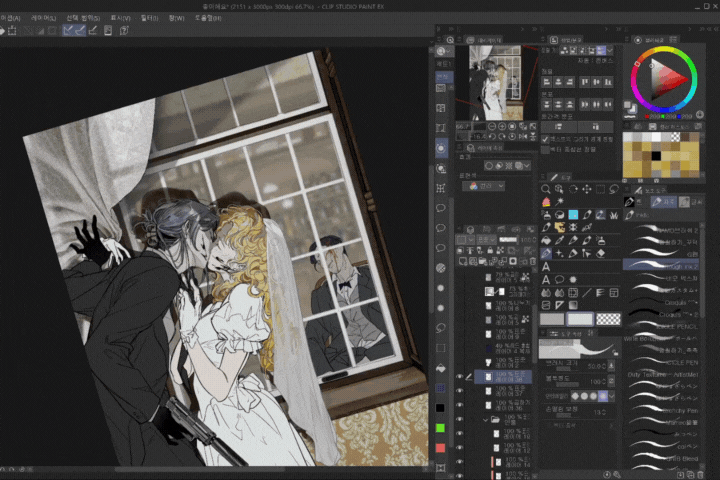
Task: Select the Zoom magnifier tool
Action: 546,189
